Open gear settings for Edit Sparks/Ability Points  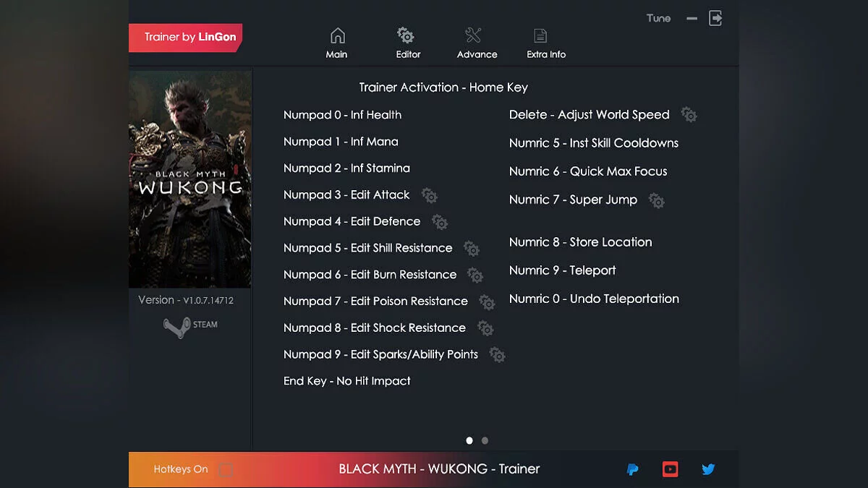pos(497,356)
